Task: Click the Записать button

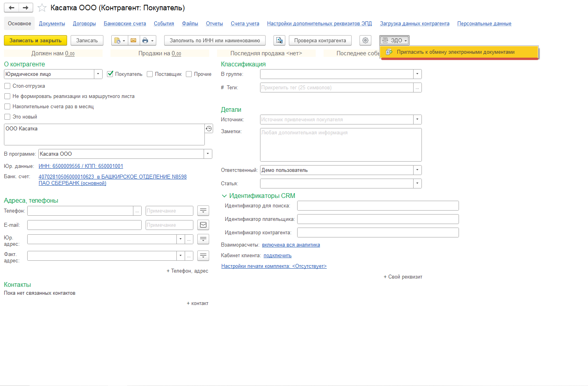Action: (x=87, y=40)
